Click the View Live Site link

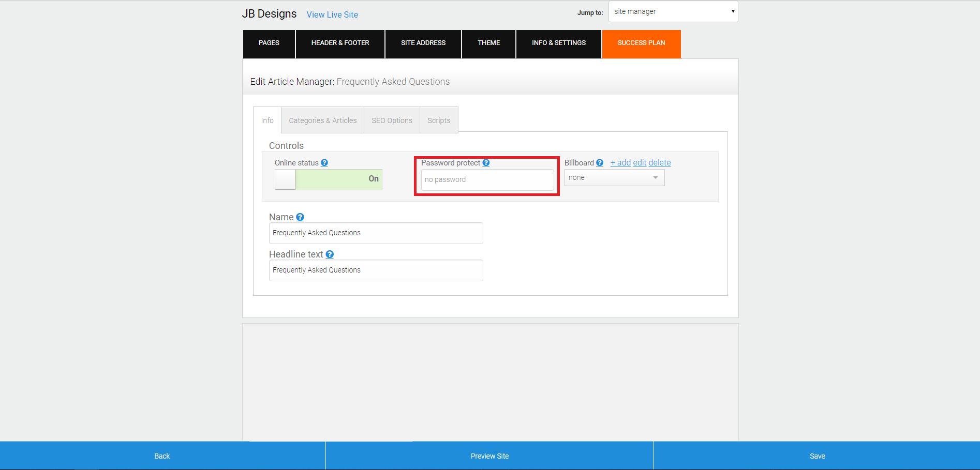click(x=332, y=14)
